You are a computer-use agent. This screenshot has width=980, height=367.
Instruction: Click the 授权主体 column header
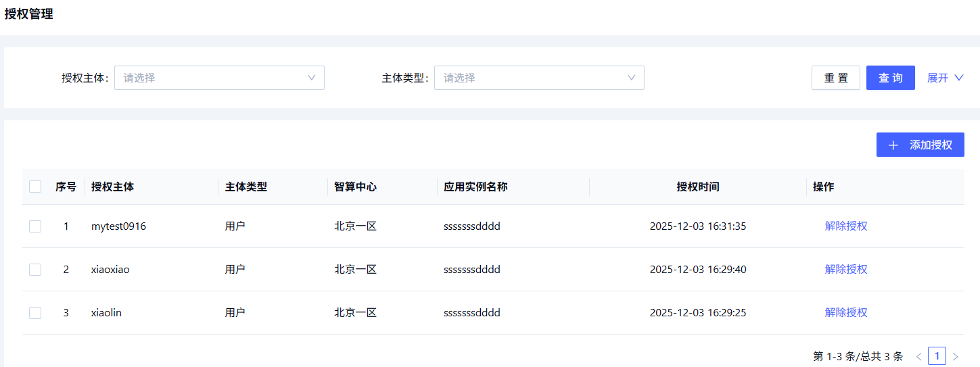point(112,187)
